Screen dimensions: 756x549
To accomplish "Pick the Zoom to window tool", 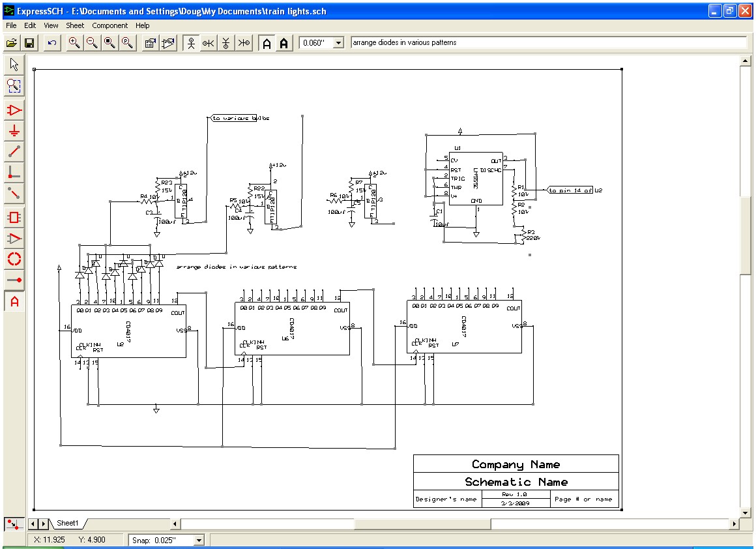I will tap(14, 86).
